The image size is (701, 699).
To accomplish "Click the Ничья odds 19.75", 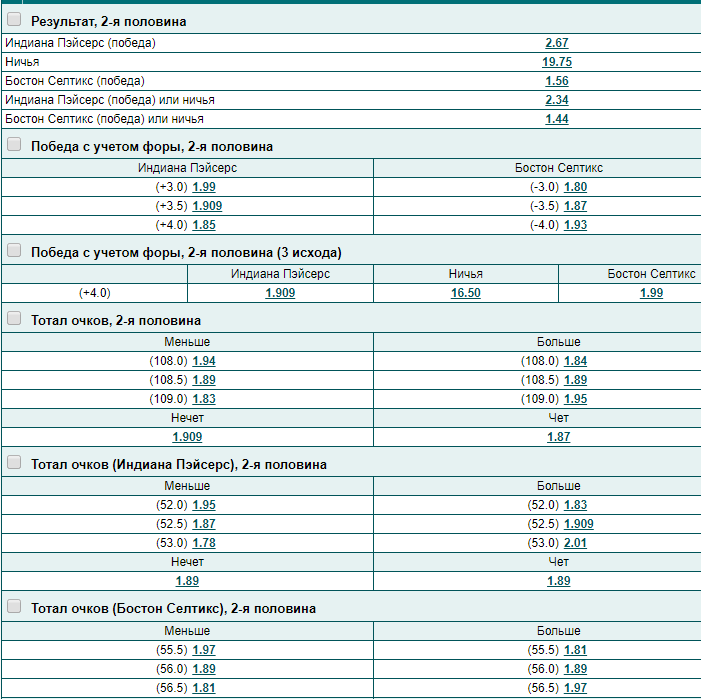I will (x=557, y=62).
